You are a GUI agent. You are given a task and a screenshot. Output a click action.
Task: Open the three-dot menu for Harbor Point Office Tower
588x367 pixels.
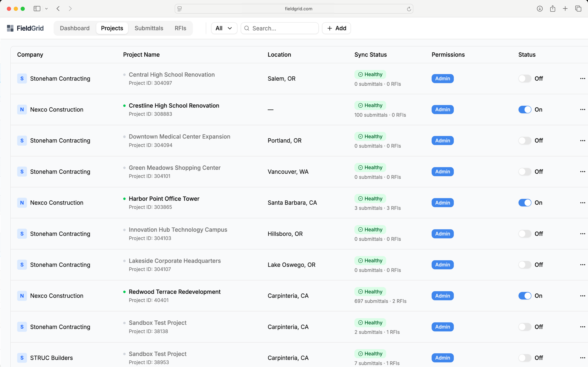point(582,203)
